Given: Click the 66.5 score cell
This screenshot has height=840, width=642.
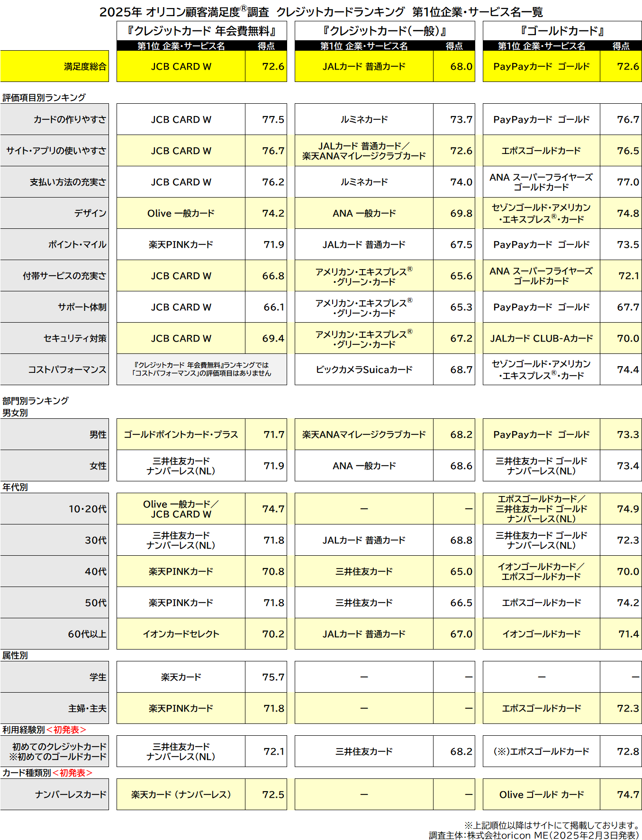Looking at the screenshot, I should 454,603.
